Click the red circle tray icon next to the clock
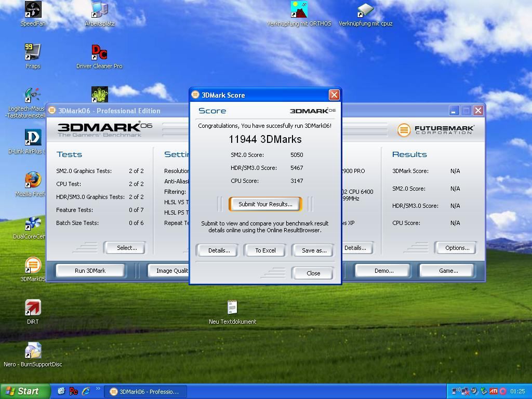This screenshot has height=399, width=532. pyautogui.click(x=503, y=391)
